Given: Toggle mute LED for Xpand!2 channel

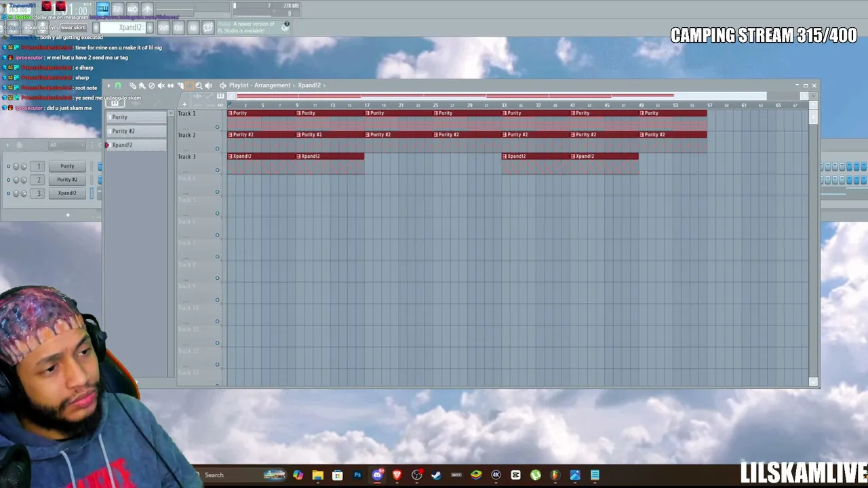Looking at the screenshot, I should 8,193.
